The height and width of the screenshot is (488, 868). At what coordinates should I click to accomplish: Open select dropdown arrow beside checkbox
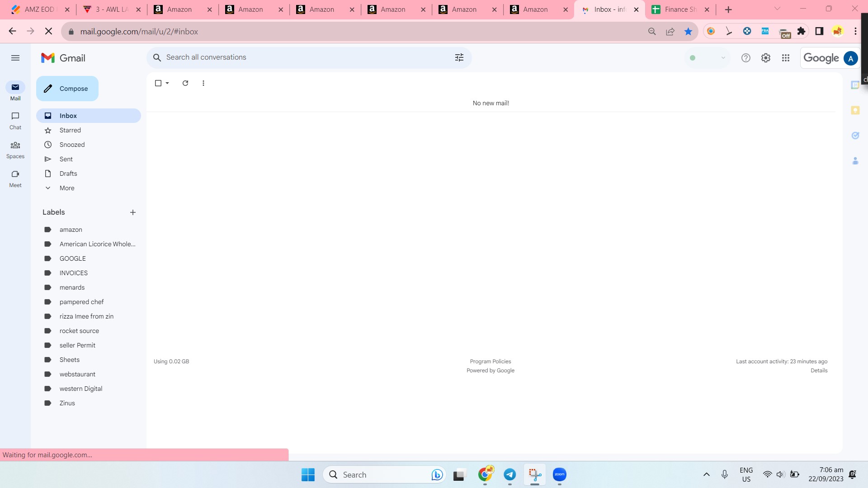[x=167, y=83]
